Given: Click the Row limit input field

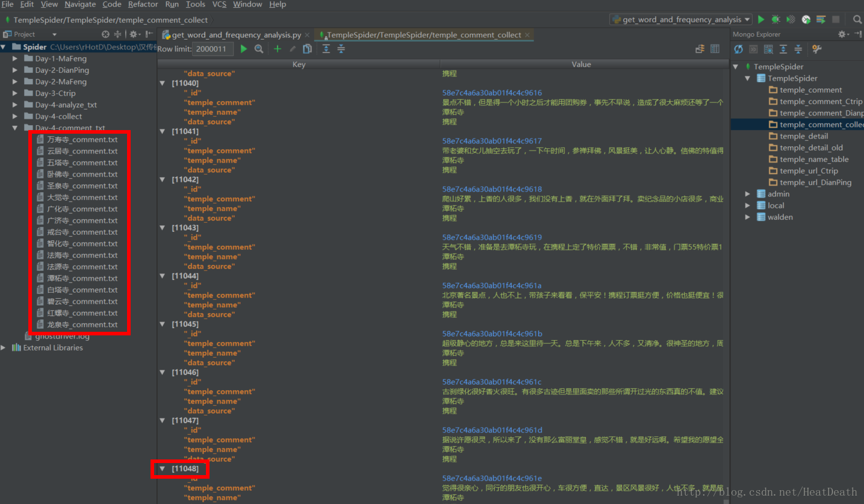Looking at the screenshot, I should 213,49.
